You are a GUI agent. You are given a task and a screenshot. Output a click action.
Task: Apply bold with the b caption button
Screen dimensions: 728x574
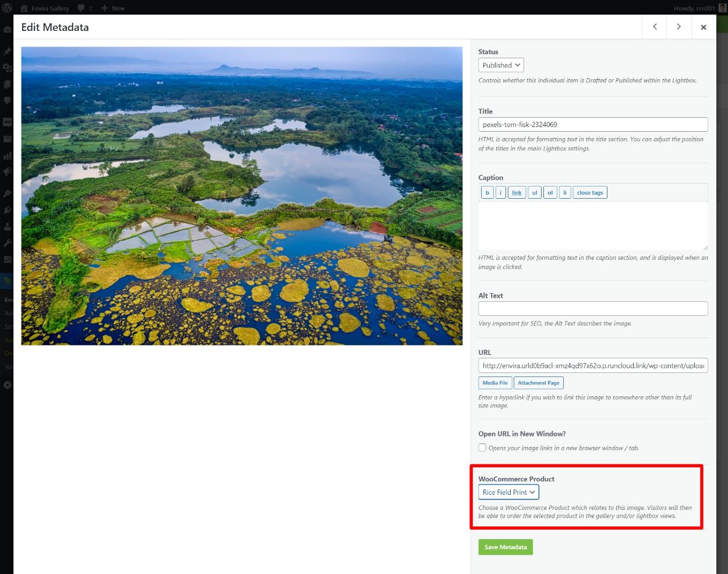click(x=487, y=192)
